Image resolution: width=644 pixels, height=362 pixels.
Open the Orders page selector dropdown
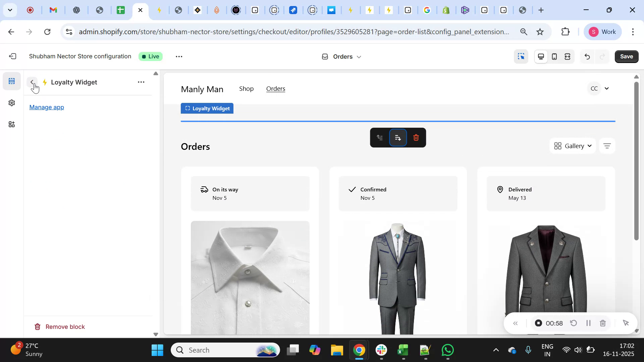[x=341, y=56]
